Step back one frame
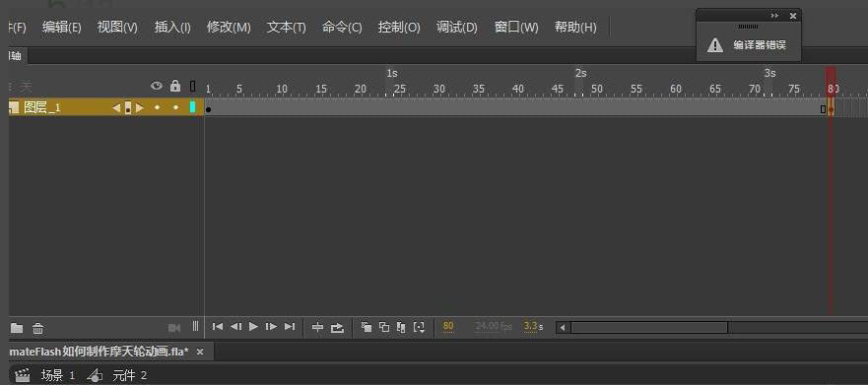 tap(235, 326)
